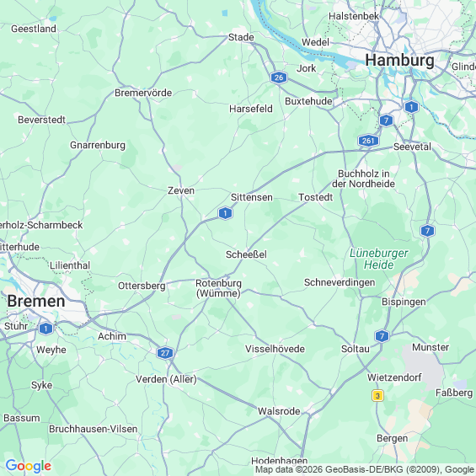
Task: Click the map data copyright text
Action: (365, 469)
